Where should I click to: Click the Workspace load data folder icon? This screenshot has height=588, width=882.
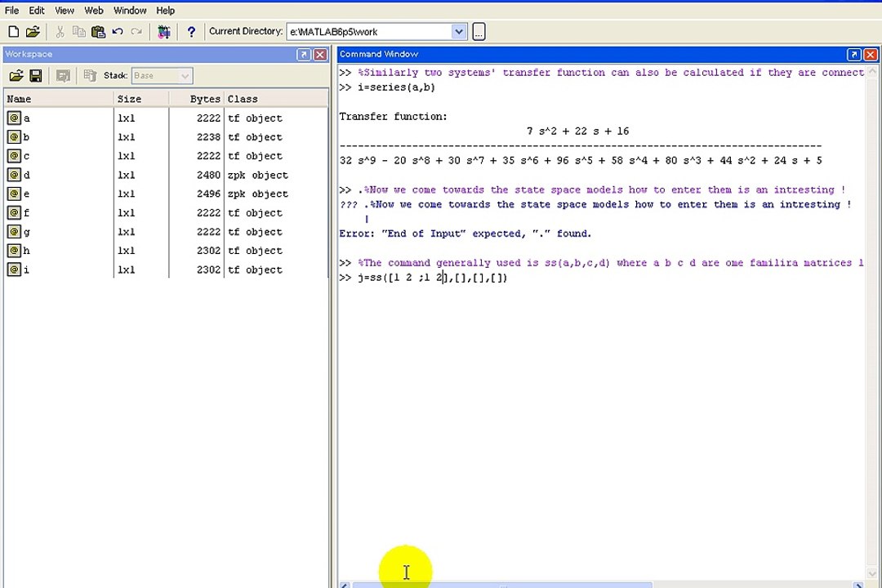[x=16, y=75]
